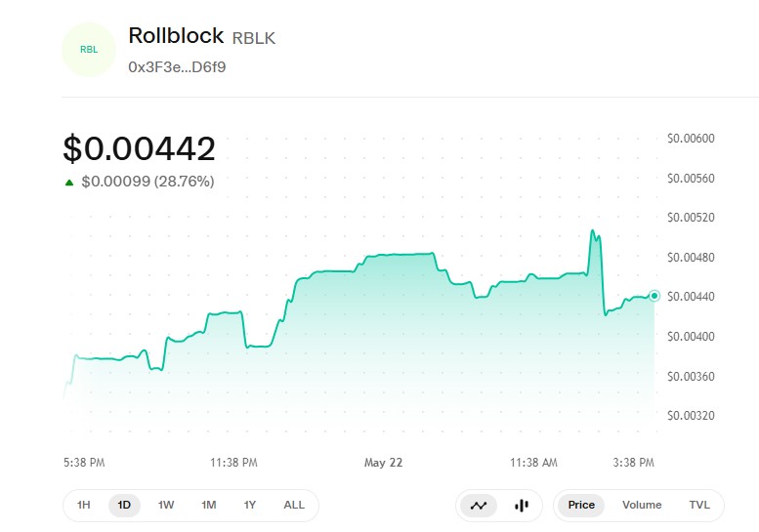Click the $0.00480 axis label

691,258
